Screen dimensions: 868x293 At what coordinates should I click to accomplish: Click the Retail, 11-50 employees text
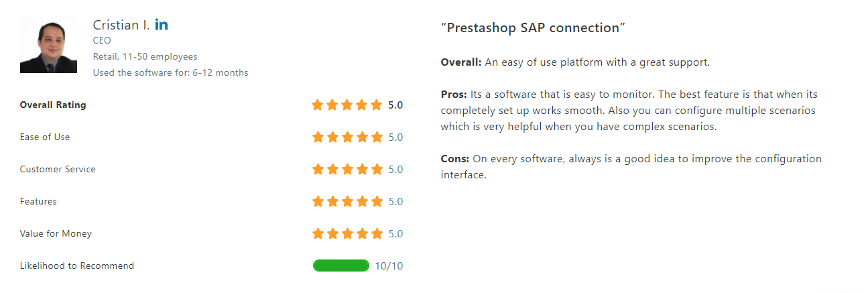pos(145,57)
